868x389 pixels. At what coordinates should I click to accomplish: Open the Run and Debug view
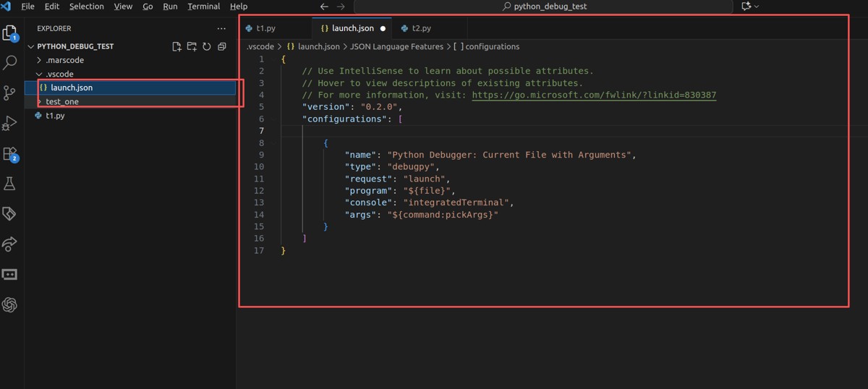pyautogui.click(x=10, y=124)
